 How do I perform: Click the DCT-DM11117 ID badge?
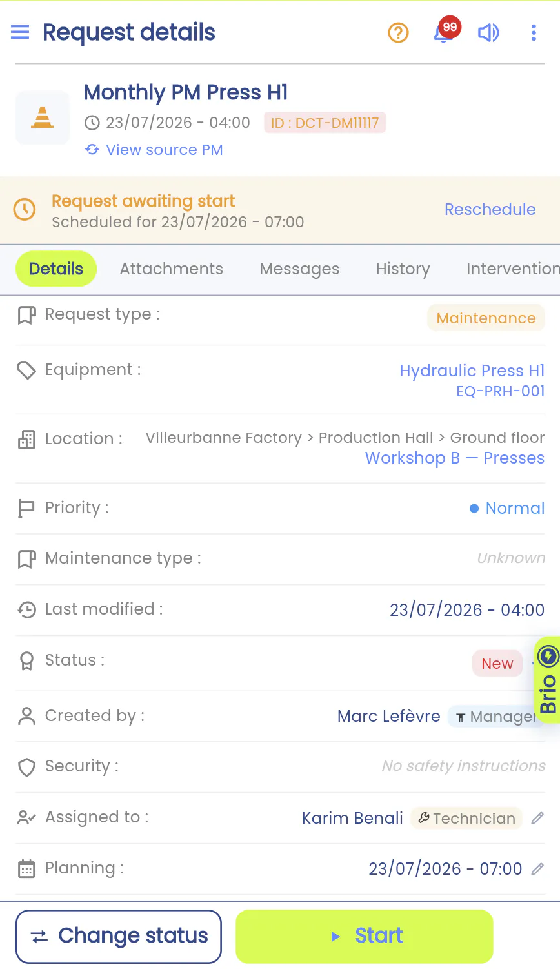click(x=325, y=123)
